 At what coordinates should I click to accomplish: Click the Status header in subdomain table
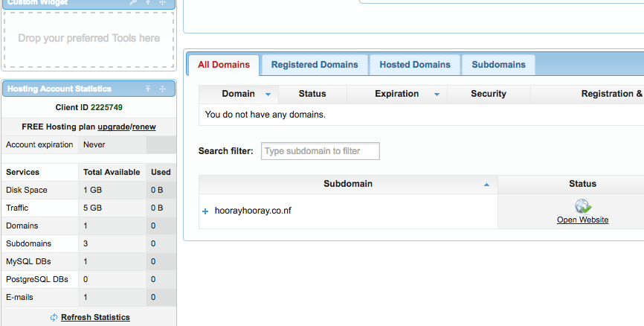coord(583,184)
